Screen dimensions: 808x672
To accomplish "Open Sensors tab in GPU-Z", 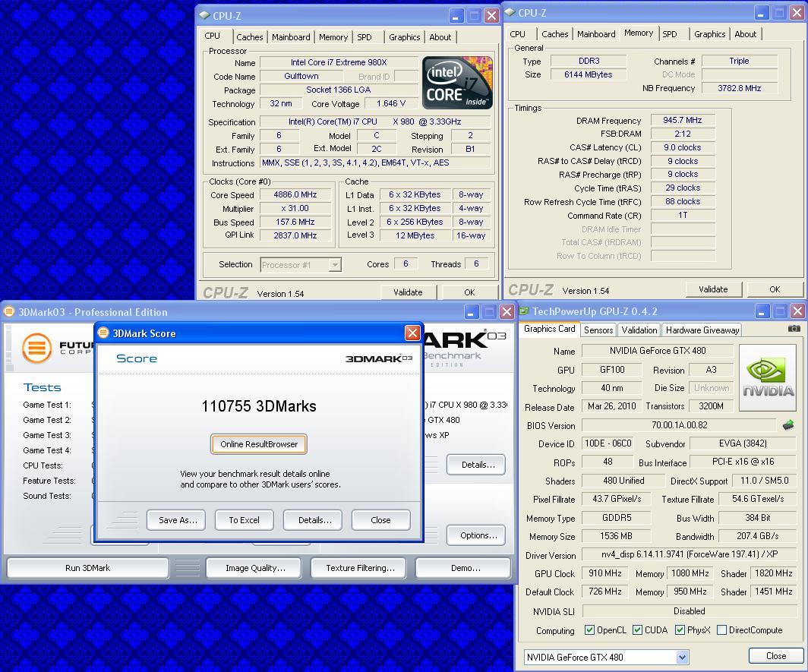I will pyautogui.click(x=598, y=330).
